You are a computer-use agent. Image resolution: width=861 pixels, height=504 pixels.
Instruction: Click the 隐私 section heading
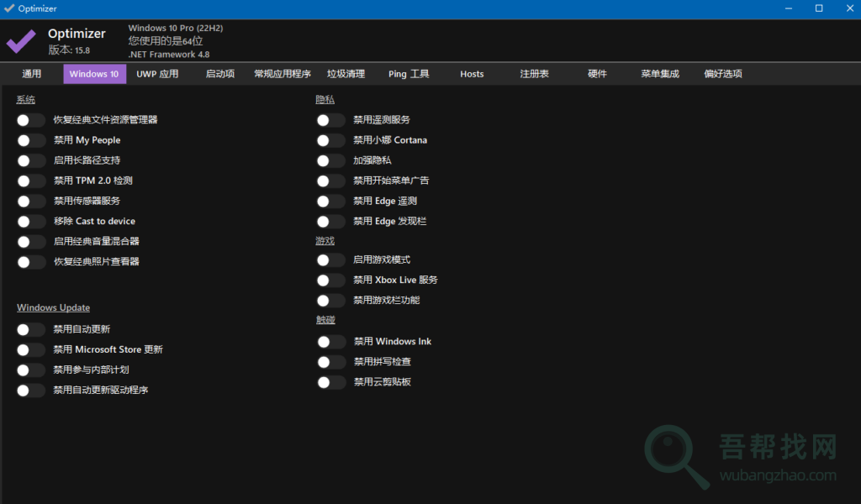(x=325, y=100)
